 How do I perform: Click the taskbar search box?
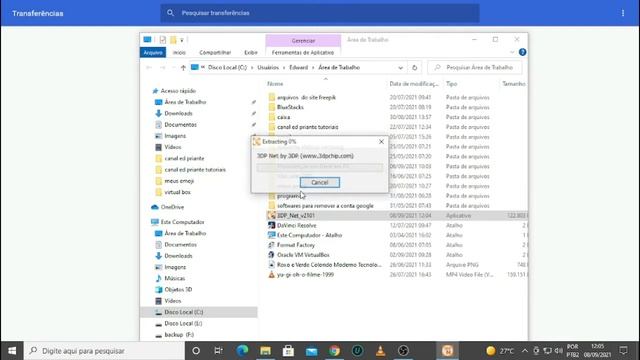[104, 351]
